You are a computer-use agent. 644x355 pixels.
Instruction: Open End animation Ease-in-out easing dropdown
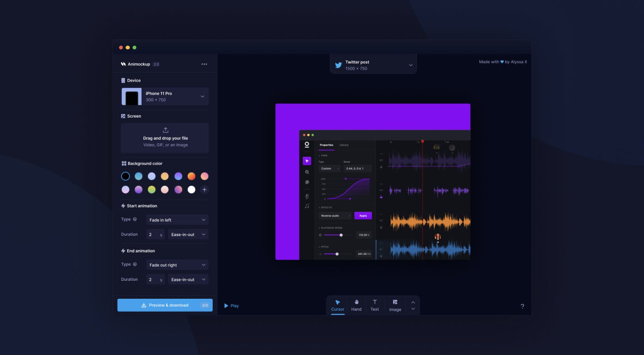tap(188, 279)
